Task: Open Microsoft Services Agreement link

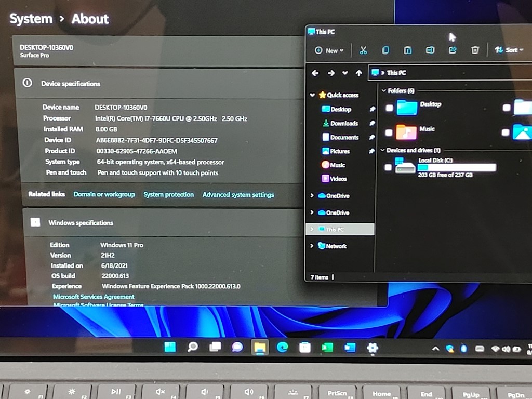Action: (94, 297)
